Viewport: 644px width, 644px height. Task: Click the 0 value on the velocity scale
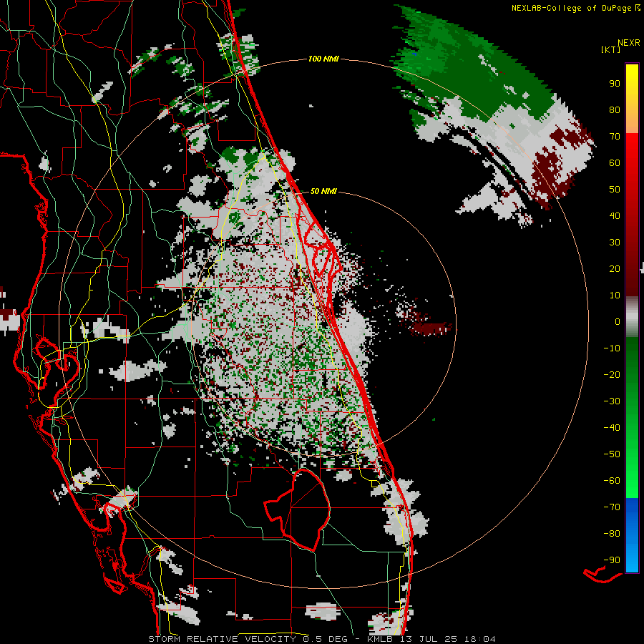pyautogui.click(x=618, y=321)
